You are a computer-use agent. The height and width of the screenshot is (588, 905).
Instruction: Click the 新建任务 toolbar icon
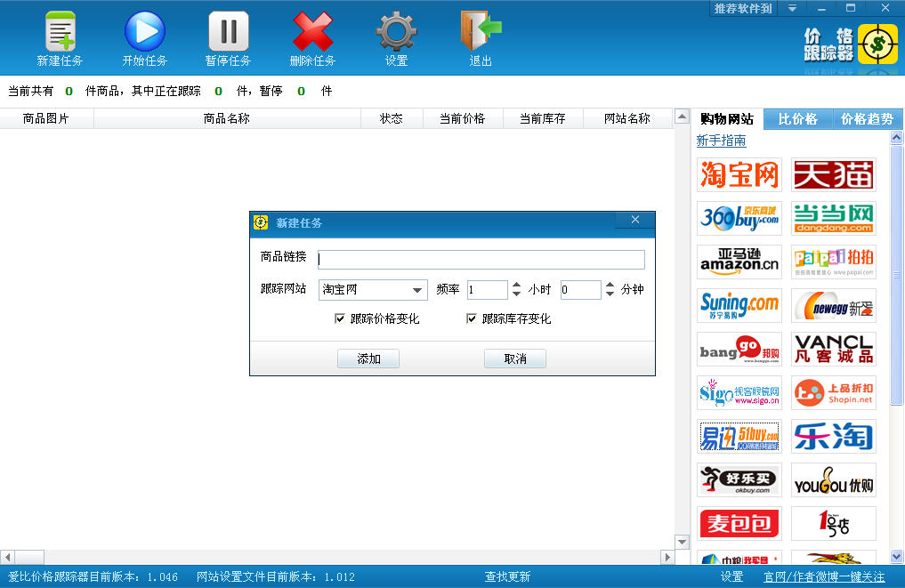[60, 32]
